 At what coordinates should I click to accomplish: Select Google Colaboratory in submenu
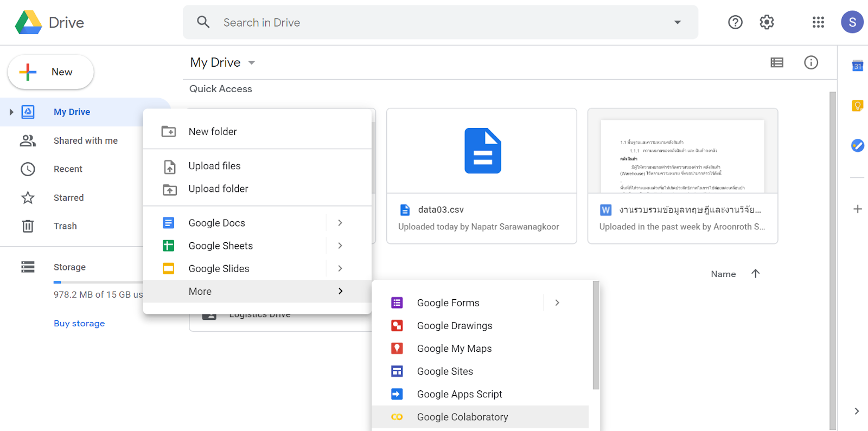480,417
